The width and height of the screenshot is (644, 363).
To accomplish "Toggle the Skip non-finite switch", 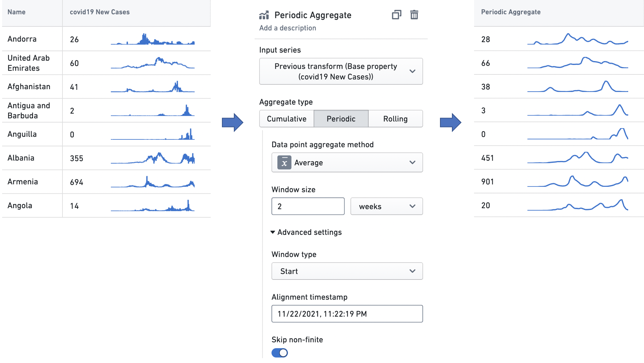I will pos(280,353).
